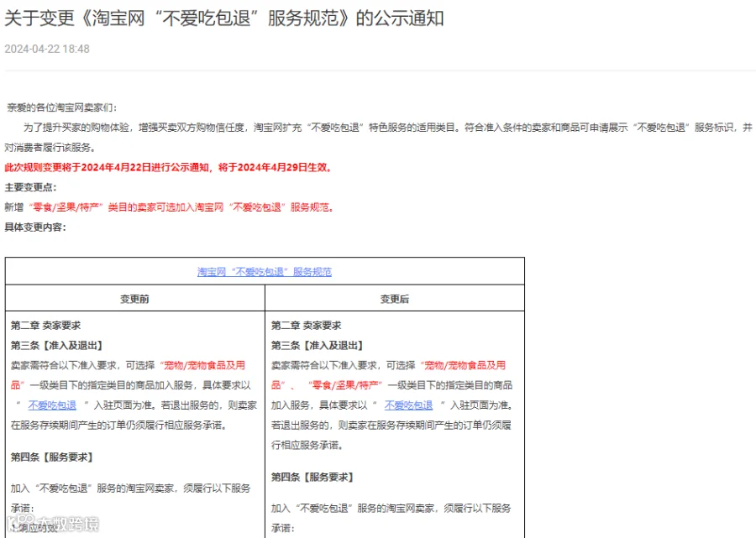
Task: Select red text "零食/坚果/特产" in 变更后 column
Action: point(345,385)
